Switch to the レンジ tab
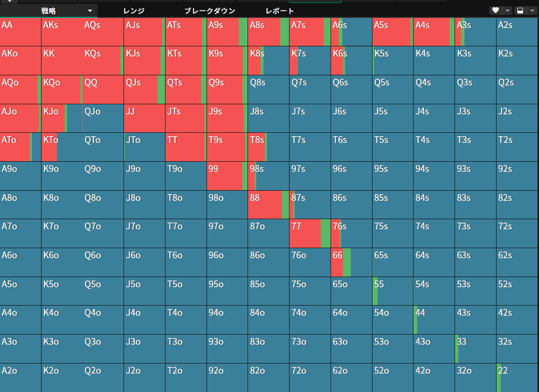Viewport: 539px width, 392px height. point(134,11)
